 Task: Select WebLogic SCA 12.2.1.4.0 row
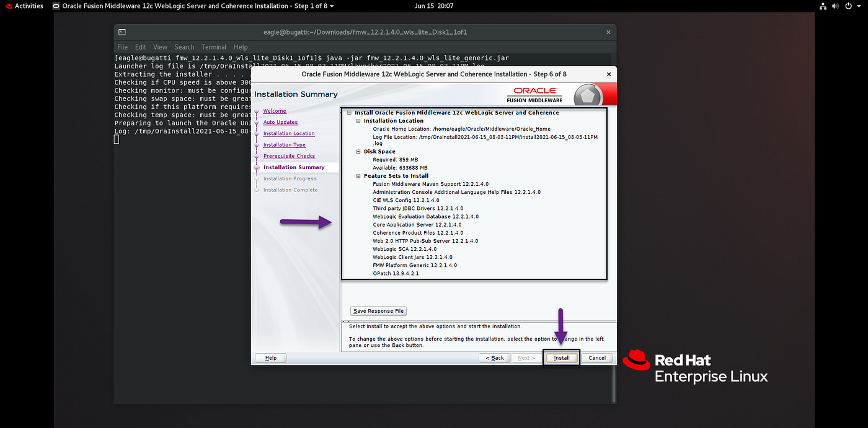(x=404, y=249)
